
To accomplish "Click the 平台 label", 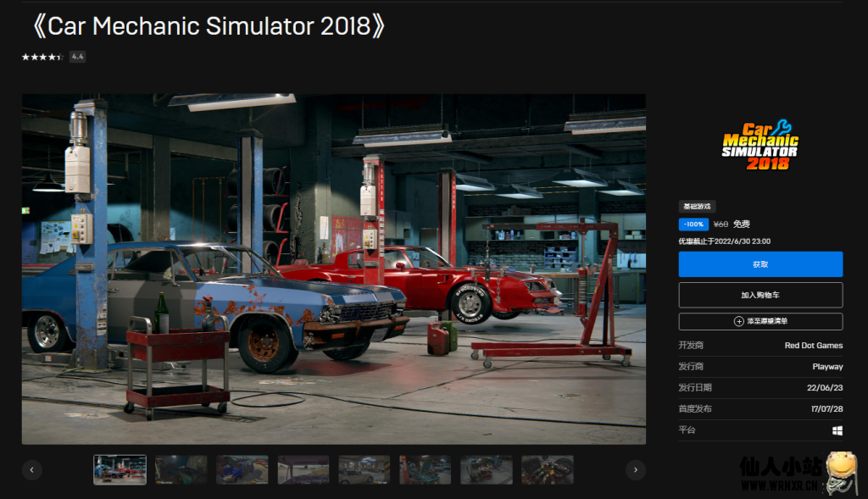I will (687, 430).
